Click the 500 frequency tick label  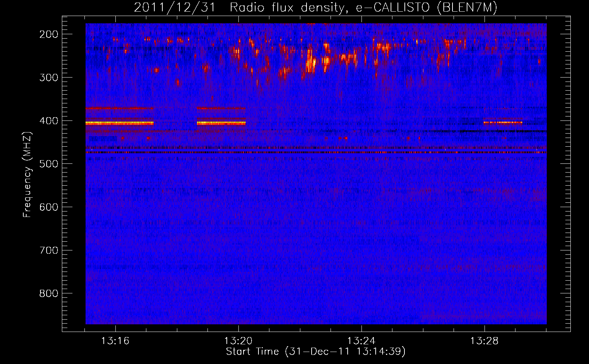pos(49,164)
